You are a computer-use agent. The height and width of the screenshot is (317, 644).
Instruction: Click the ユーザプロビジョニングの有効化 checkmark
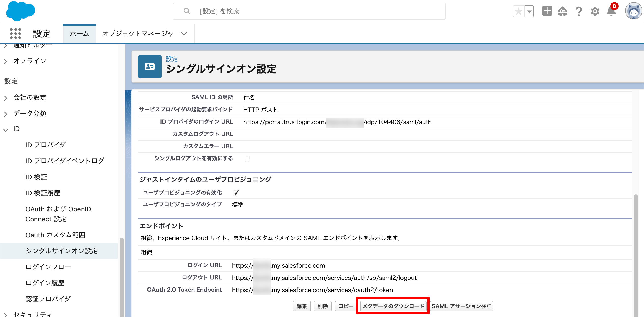[236, 193]
